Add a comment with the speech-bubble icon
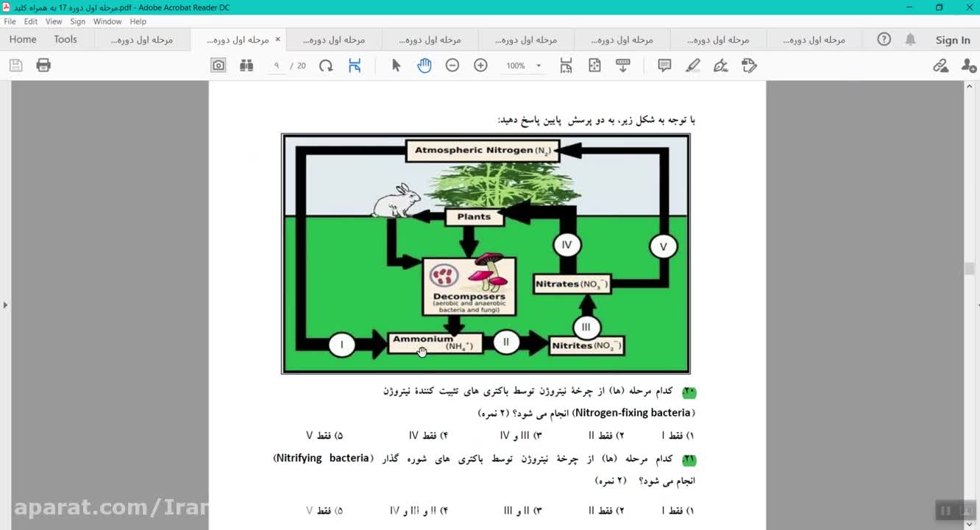 point(664,66)
